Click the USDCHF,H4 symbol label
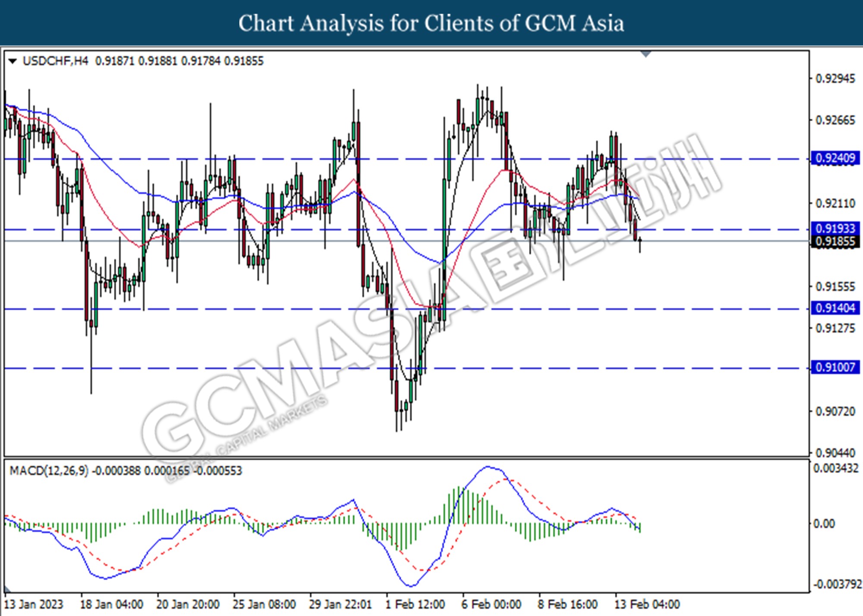The height and width of the screenshot is (616, 863). pos(55,61)
